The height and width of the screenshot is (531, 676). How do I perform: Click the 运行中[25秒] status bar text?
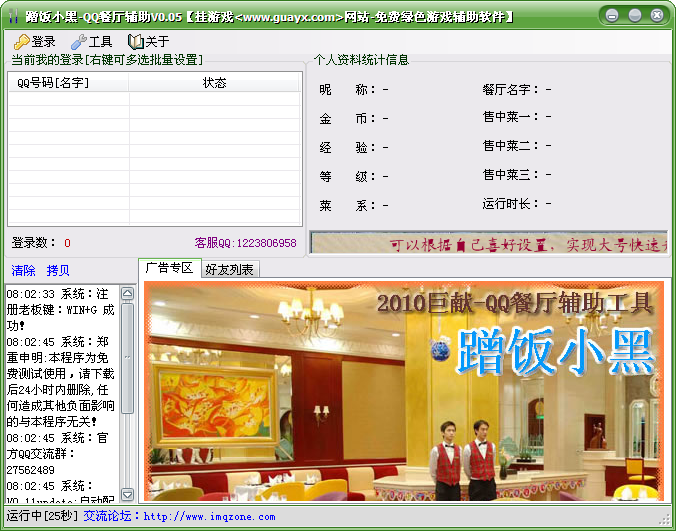42,515
